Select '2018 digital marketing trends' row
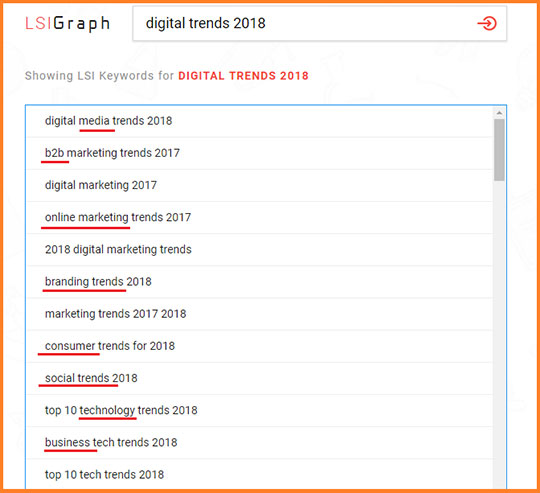 click(260, 250)
